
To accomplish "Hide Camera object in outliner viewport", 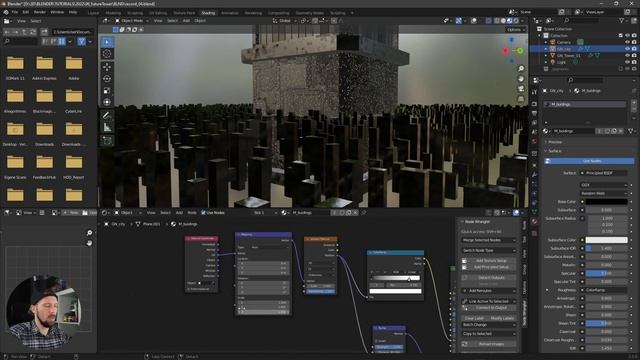I will pos(627,42).
